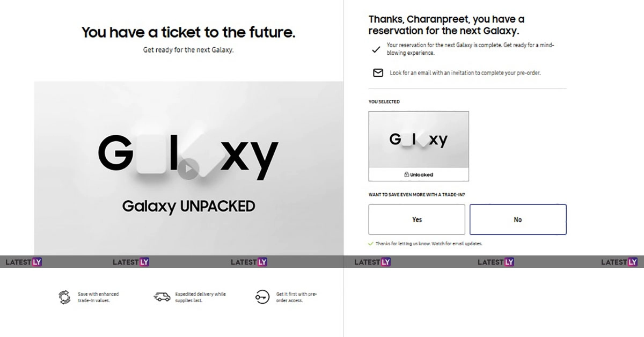Click the 'Thanks, Charanpreet' reservation heading
This screenshot has height=337, width=644.
pyautogui.click(x=447, y=25)
